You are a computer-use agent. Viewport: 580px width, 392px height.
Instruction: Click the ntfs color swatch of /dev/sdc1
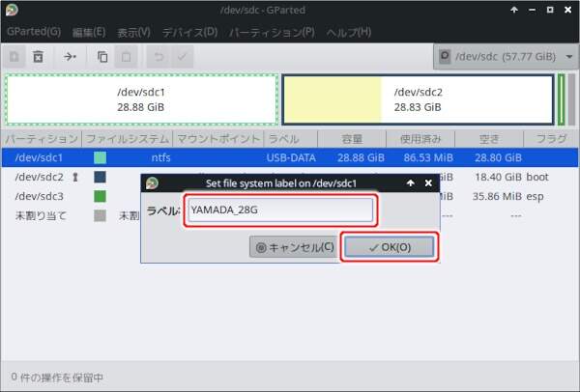(x=100, y=157)
